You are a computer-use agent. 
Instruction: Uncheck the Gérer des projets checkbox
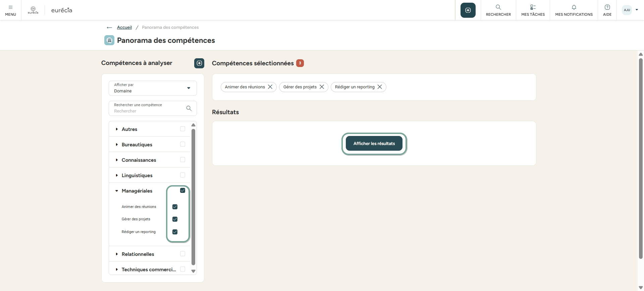pos(175,219)
